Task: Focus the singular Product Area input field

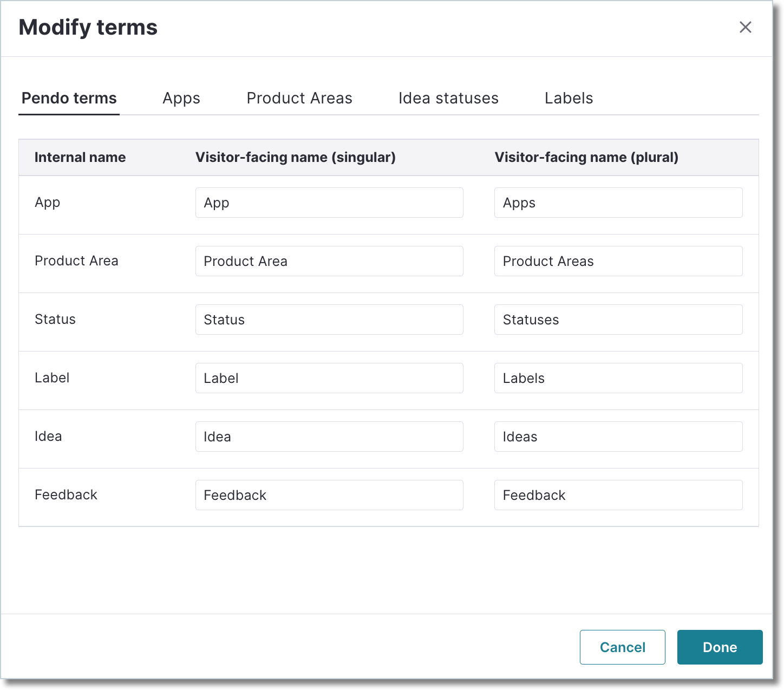Action: click(x=329, y=261)
